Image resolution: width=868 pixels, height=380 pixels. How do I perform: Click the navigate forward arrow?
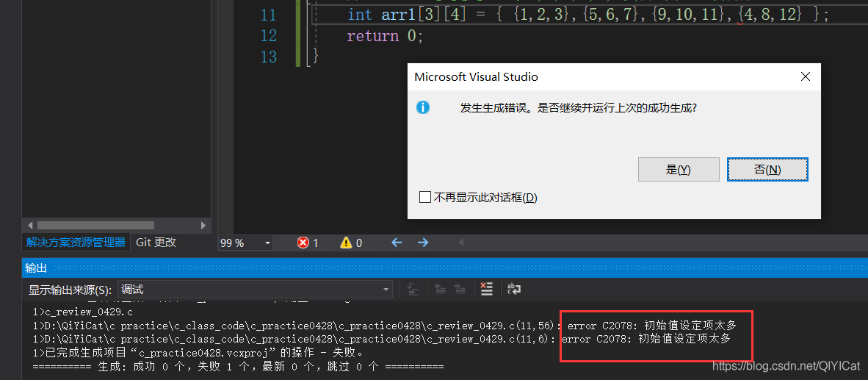pyautogui.click(x=423, y=243)
